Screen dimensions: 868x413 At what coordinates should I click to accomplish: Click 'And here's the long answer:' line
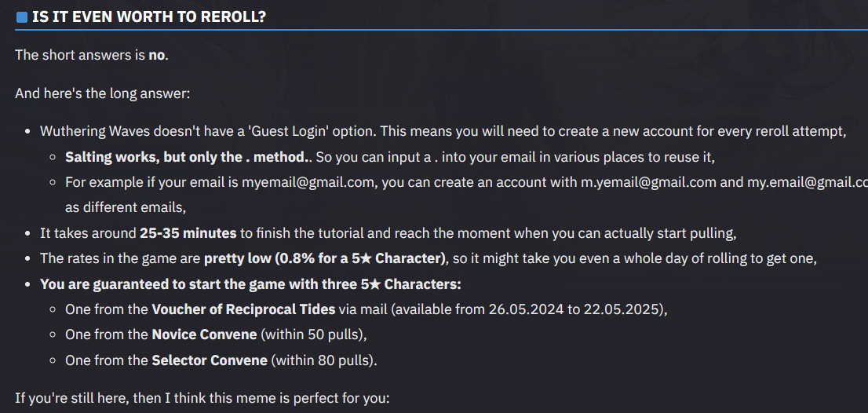[102, 93]
